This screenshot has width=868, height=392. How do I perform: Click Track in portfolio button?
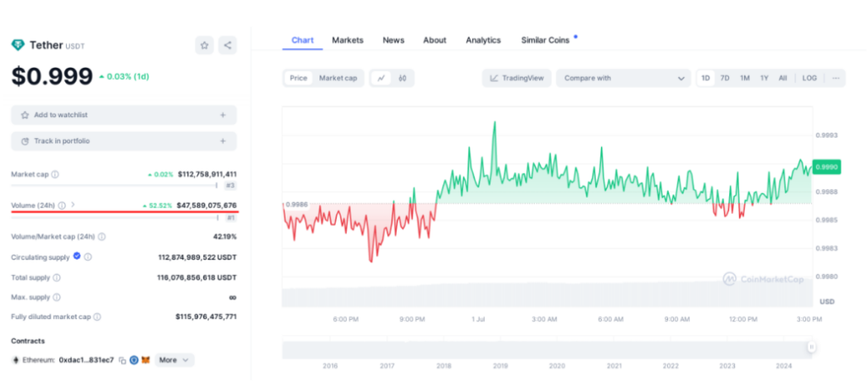click(124, 141)
